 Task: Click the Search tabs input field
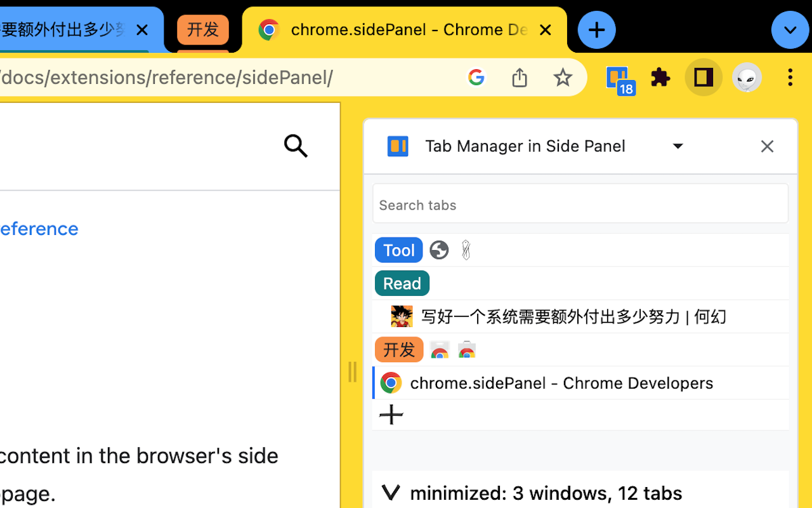(580, 204)
